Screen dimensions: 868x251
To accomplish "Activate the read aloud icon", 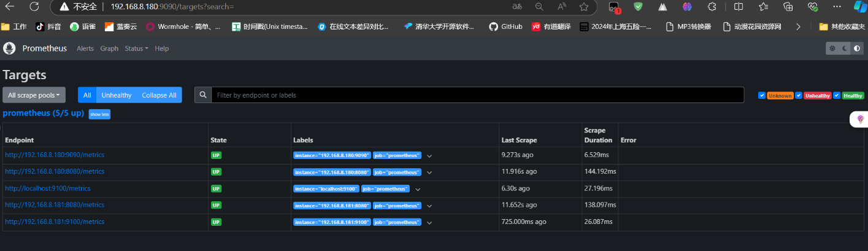I will (562, 7).
